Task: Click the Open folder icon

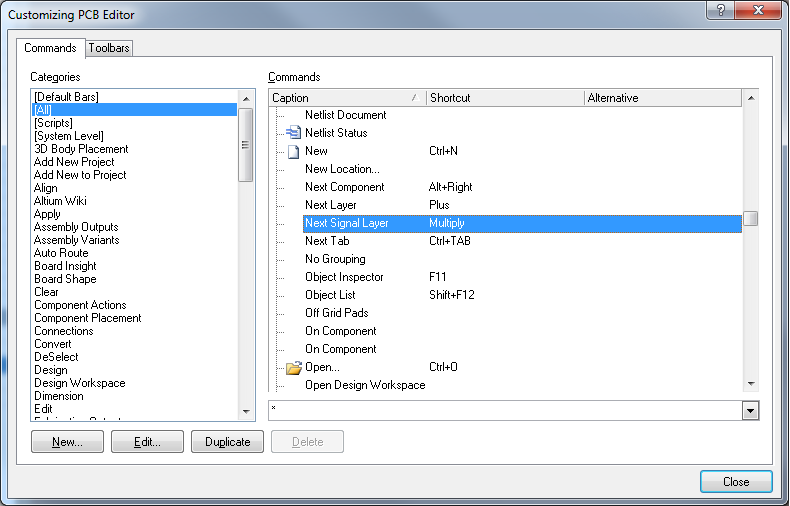Action: pyautogui.click(x=294, y=367)
